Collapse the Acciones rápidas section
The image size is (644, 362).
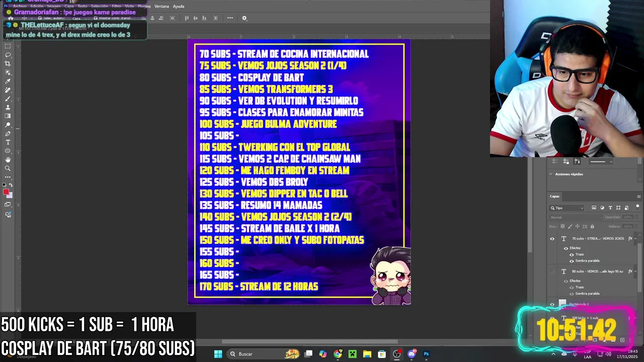tap(551, 174)
